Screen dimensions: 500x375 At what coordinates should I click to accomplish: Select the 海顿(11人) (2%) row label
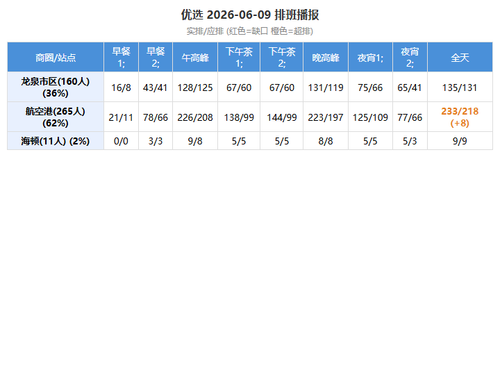[56, 141]
